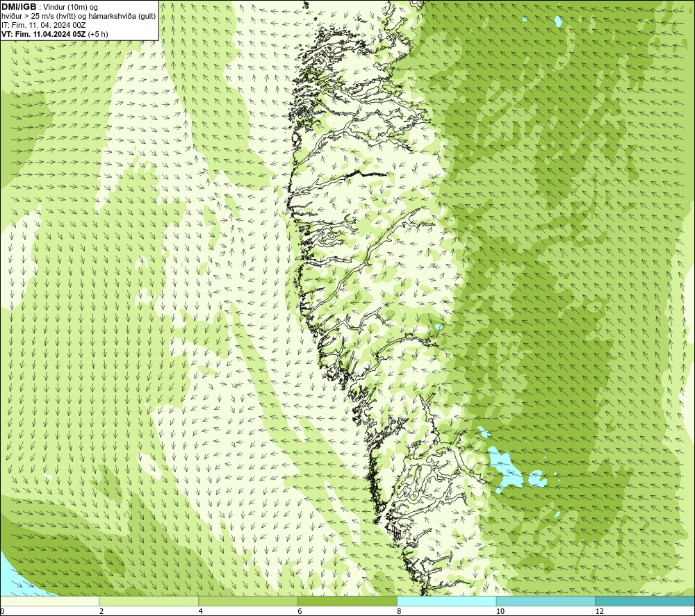Click the 4–6 m/s green legend segment
695x616 pixels.
click(x=248, y=601)
